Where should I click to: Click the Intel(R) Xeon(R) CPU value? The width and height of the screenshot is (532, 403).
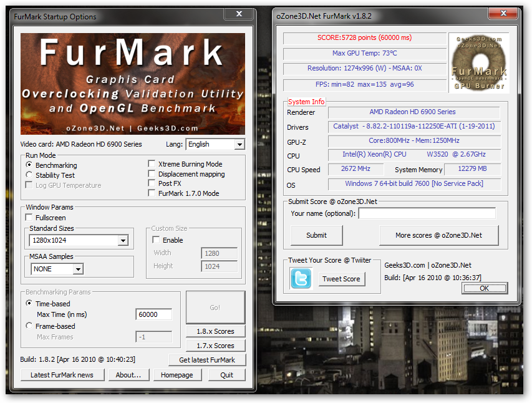point(414,155)
